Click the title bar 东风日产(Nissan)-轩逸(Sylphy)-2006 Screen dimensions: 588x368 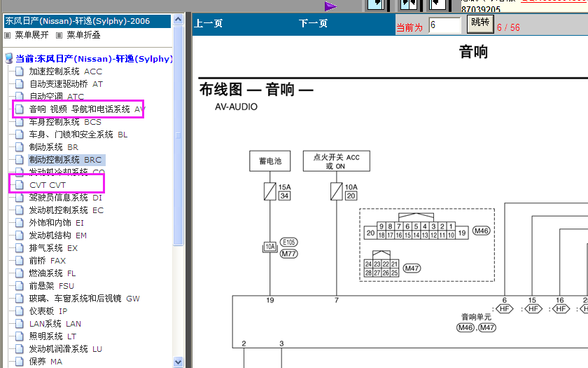[87, 21]
